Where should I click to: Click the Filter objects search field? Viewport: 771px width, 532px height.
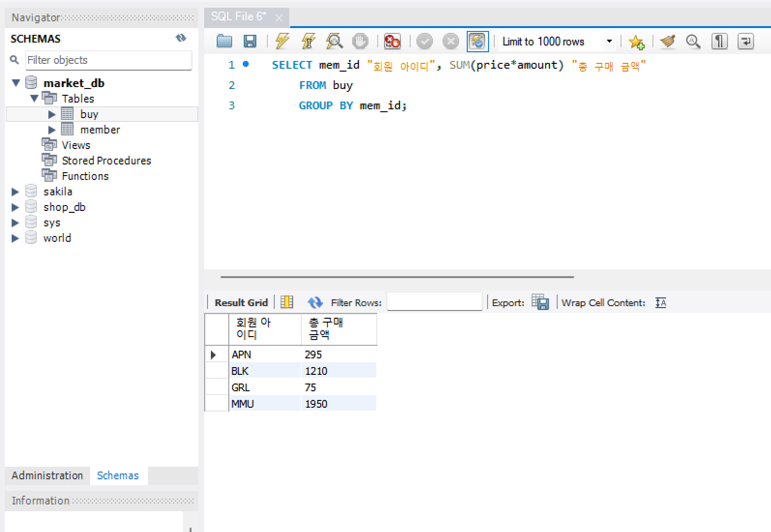tap(109, 60)
